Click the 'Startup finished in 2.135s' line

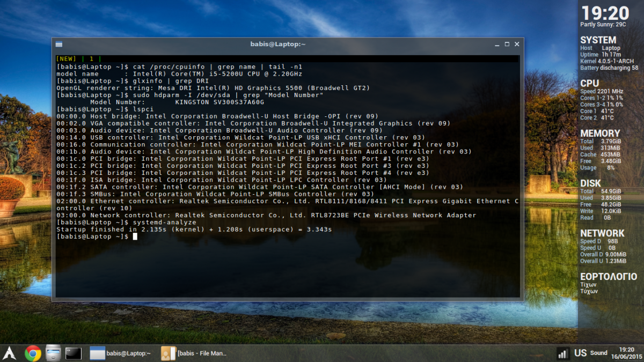click(x=194, y=229)
